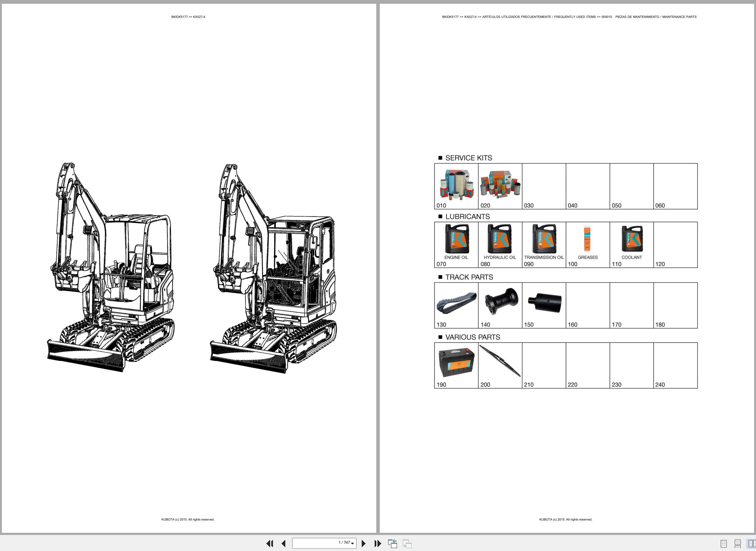
Task: Click the SERVICE KITS heading
Action: (x=468, y=158)
